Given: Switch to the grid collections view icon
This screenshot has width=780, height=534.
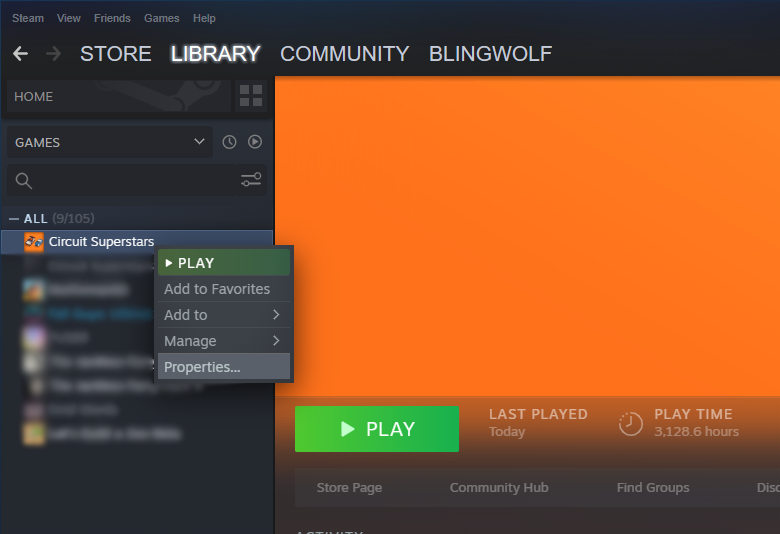Looking at the screenshot, I should click(x=251, y=97).
